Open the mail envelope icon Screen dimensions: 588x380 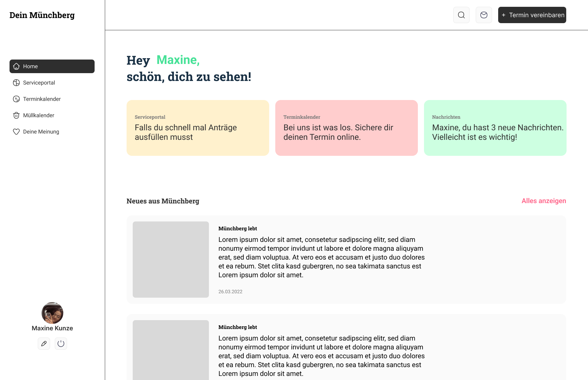(x=484, y=15)
